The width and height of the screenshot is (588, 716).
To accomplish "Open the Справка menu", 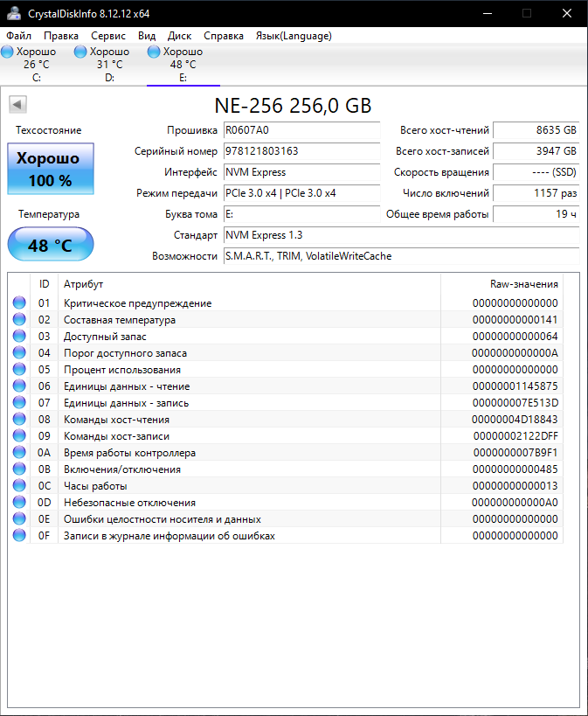I will [224, 36].
